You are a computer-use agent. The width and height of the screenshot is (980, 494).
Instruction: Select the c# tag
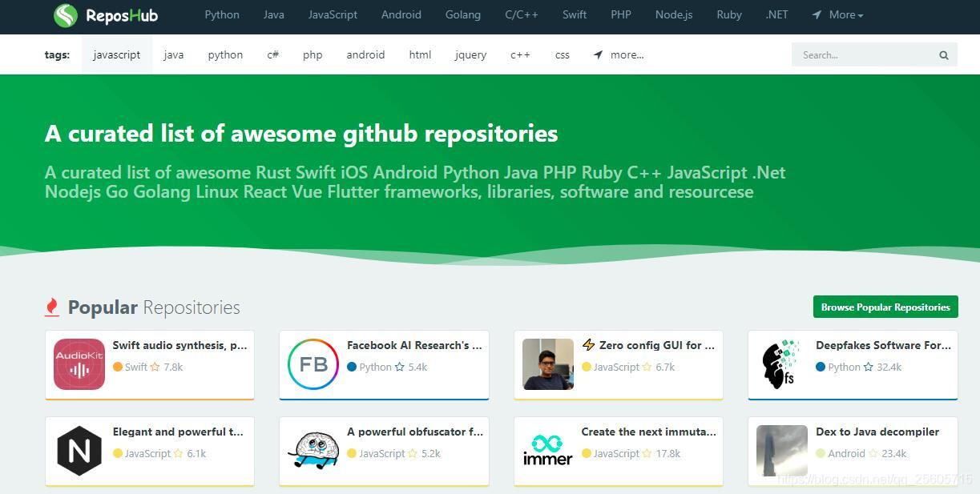[x=273, y=55]
